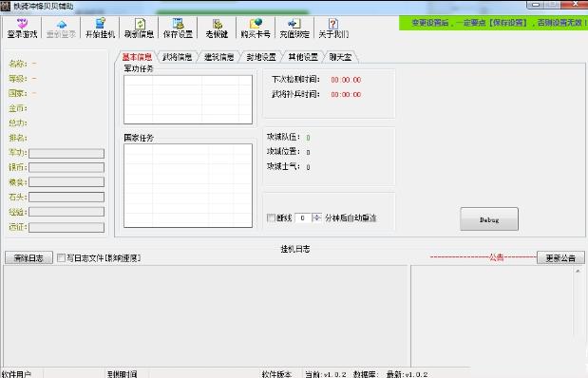Click the 当前:v1.0.2 status bar entry
This screenshot has height=378, width=588.
326,374
